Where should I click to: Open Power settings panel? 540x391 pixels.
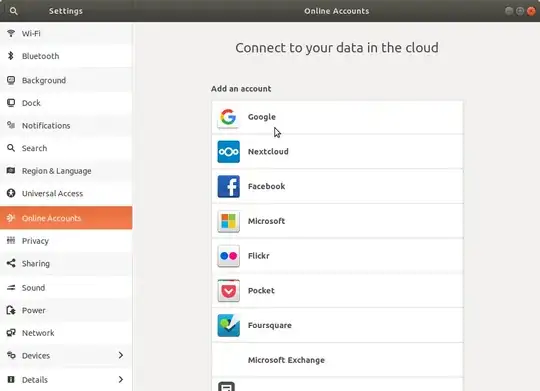tap(66, 310)
